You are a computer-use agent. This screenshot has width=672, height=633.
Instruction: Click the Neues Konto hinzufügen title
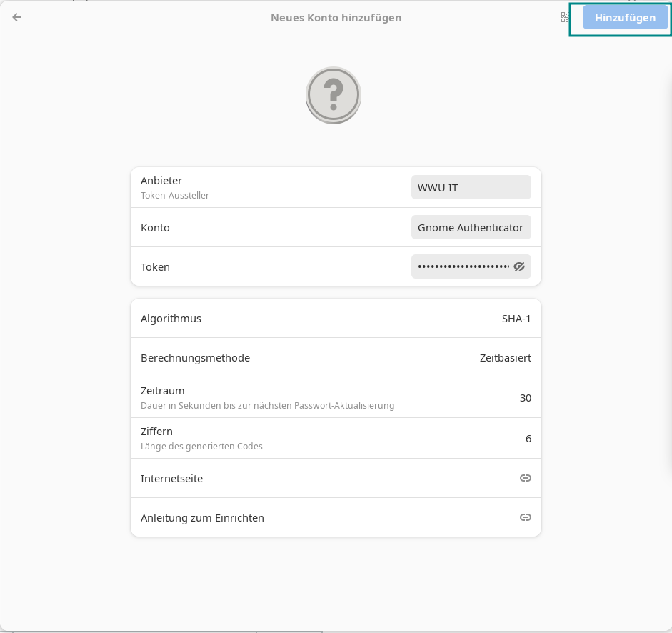(x=336, y=18)
